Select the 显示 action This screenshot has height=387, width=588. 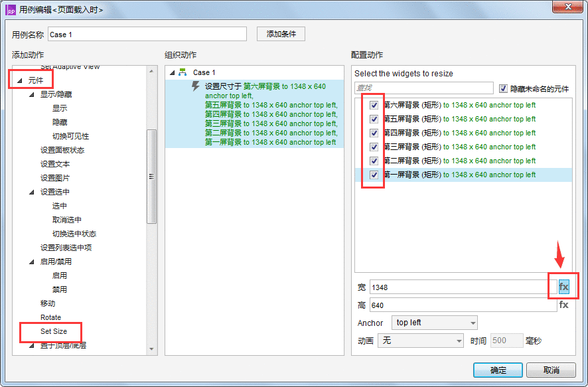(x=60, y=108)
